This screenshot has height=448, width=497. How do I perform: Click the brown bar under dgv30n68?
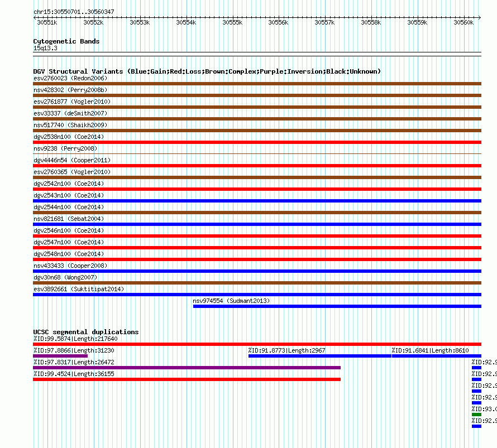click(x=257, y=283)
